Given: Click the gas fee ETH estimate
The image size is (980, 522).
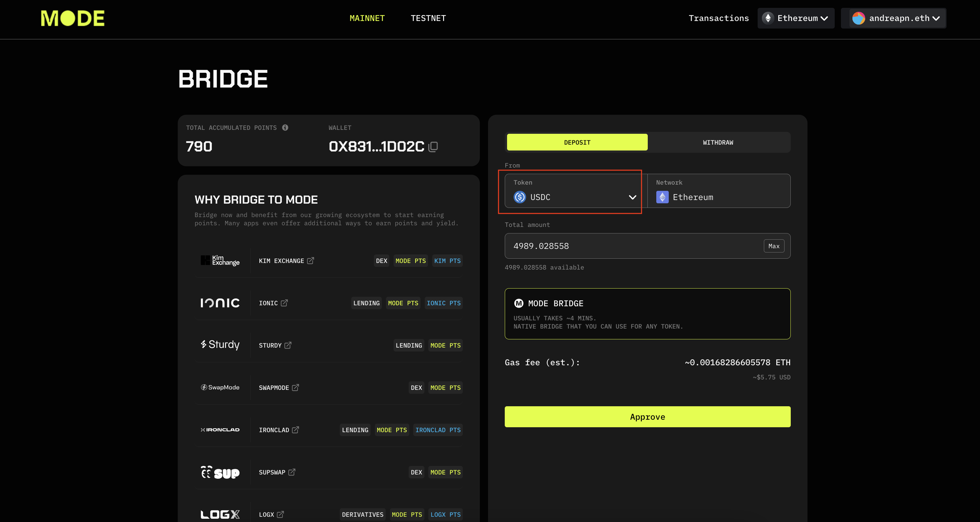Looking at the screenshot, I should tap(737, 362).
